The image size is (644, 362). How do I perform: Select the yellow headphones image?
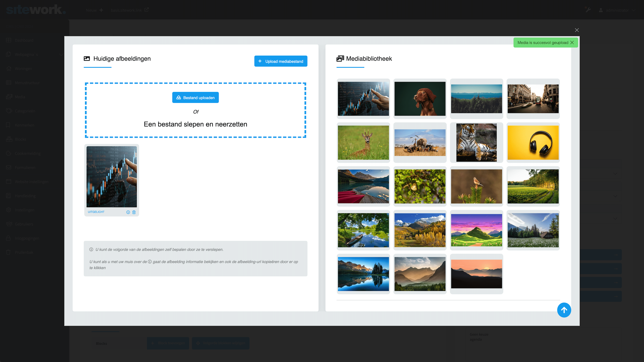(533, 143)
